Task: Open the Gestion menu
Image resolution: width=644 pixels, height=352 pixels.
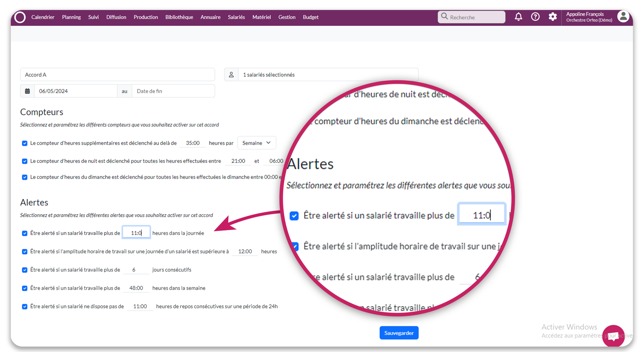Action: 287,17
